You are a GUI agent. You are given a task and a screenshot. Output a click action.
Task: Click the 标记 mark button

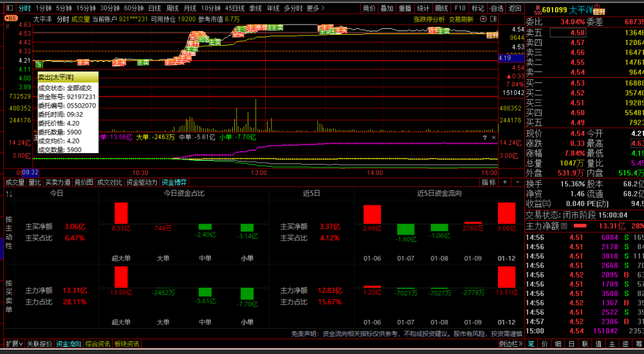click(x=477, y=8)
